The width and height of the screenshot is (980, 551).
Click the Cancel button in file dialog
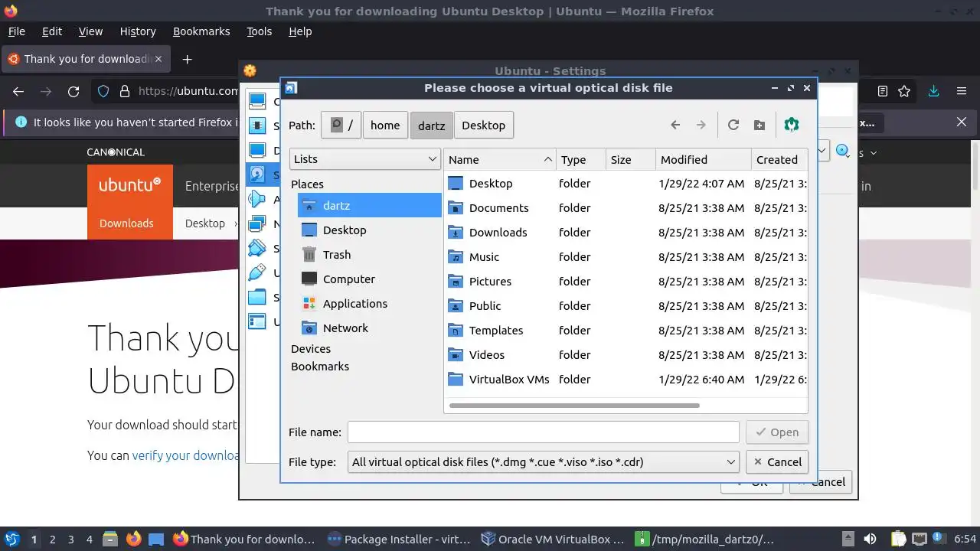pos(777,462)
